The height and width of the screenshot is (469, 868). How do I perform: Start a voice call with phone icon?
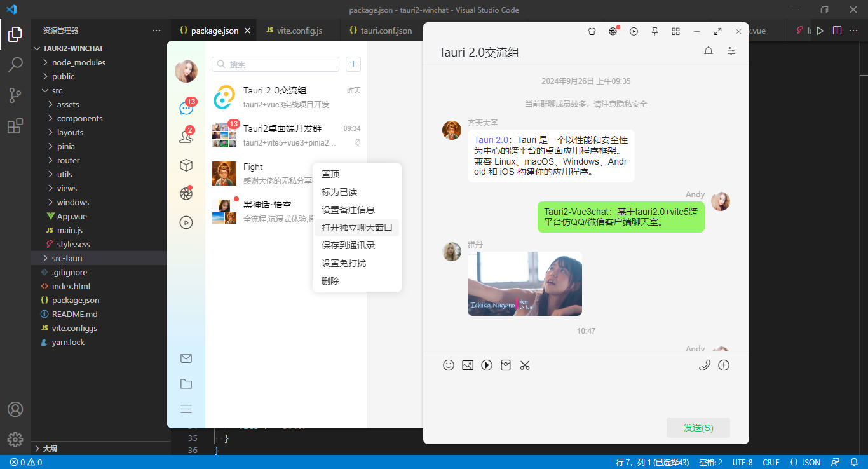704,365
